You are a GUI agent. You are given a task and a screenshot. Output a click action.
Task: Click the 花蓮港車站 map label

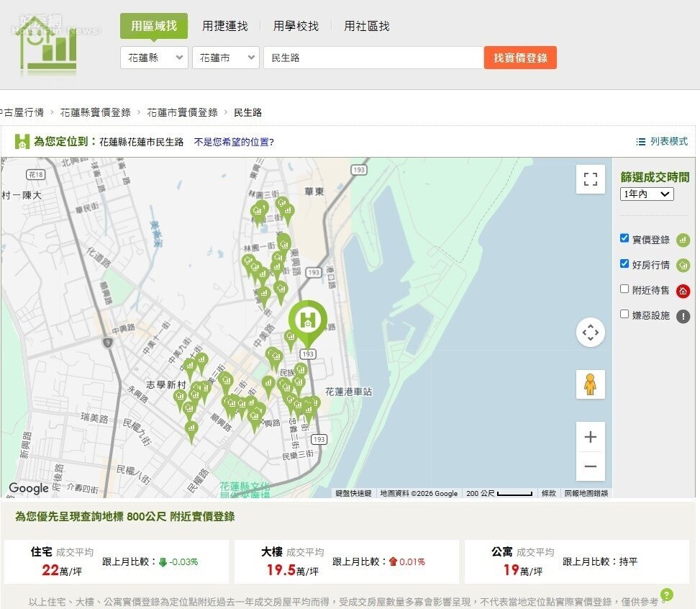click(x=348, y=392)
